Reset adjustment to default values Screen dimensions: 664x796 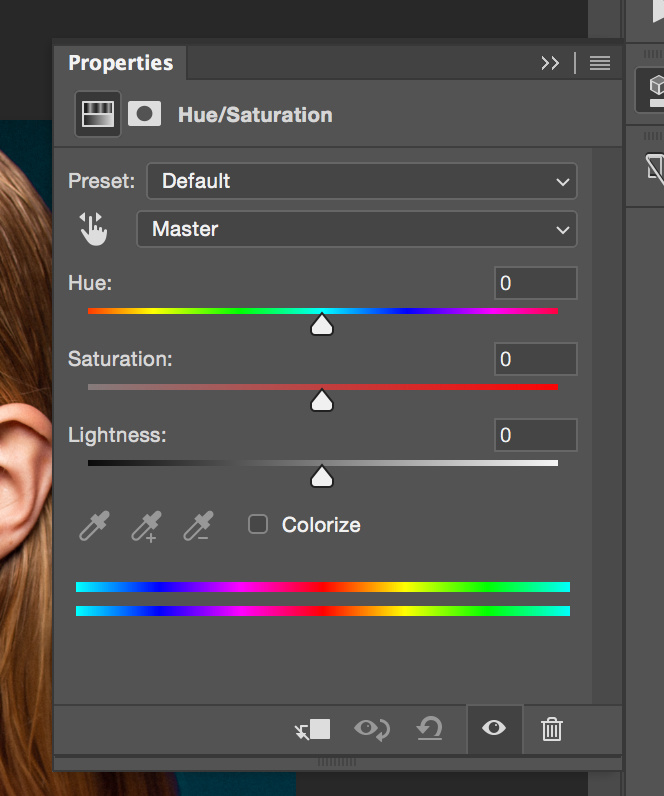point(430,729)
